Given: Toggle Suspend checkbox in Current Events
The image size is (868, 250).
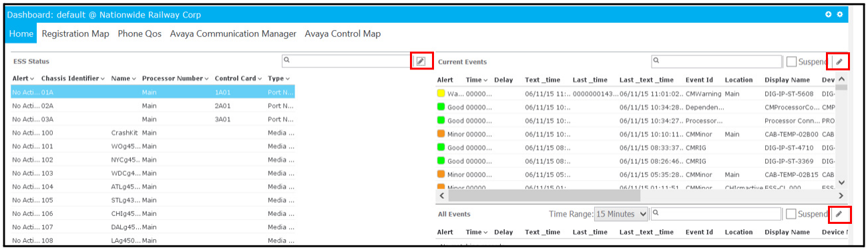Looking at the screenshot, I should pos(791,61).
